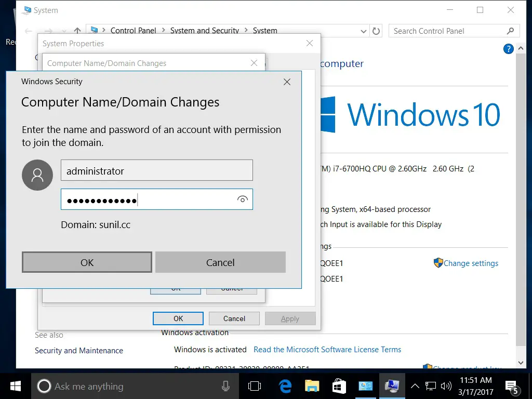532x399 pixels.
Task: Open Control Panel help question mark icon
Action: 508,49
